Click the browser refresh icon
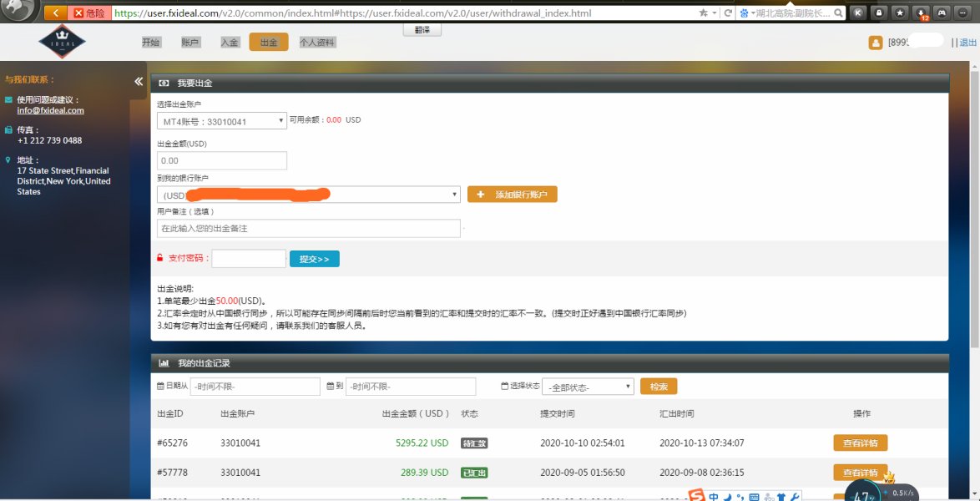Viewport: 980px width, 501px height. click(729, 13)
